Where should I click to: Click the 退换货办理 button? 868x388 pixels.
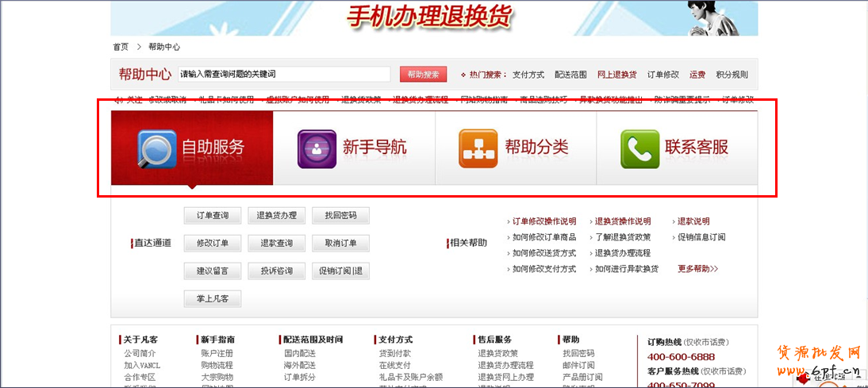pyautogui.click(x=277, y=216)
